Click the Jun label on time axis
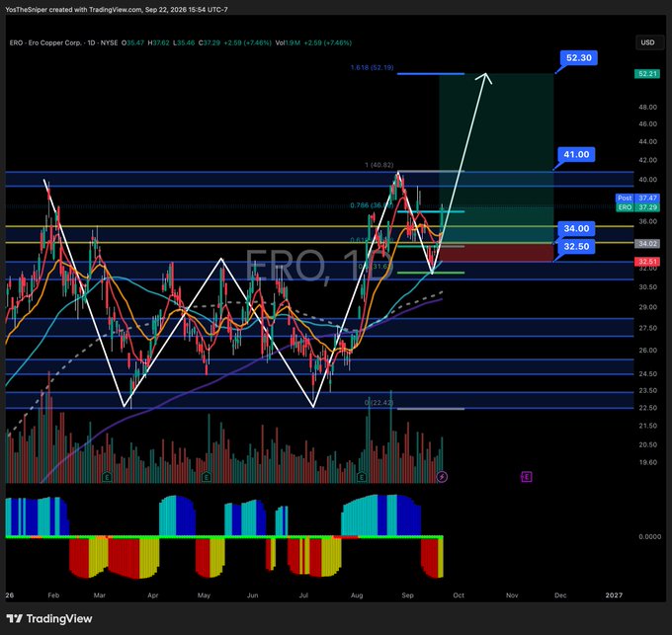 (252, 595)
